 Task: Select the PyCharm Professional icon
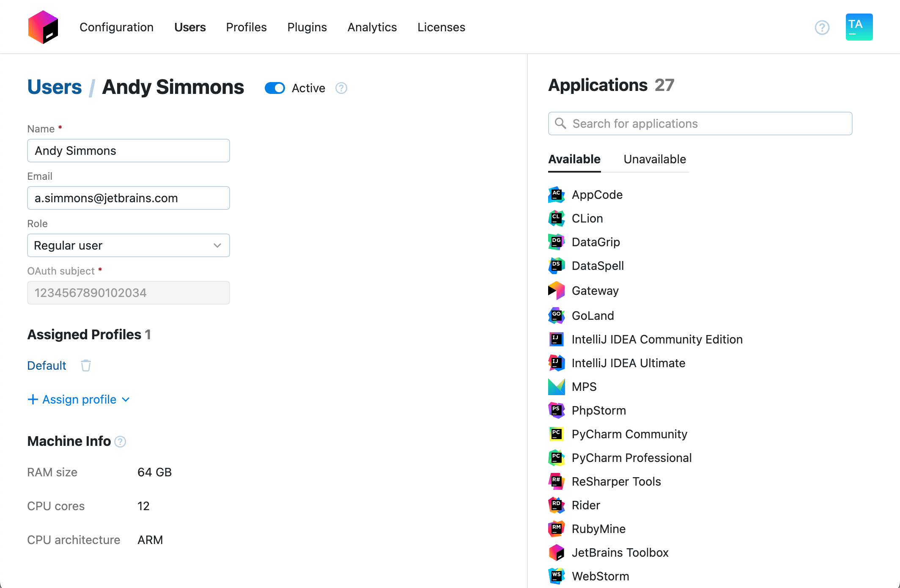(557, 457)
